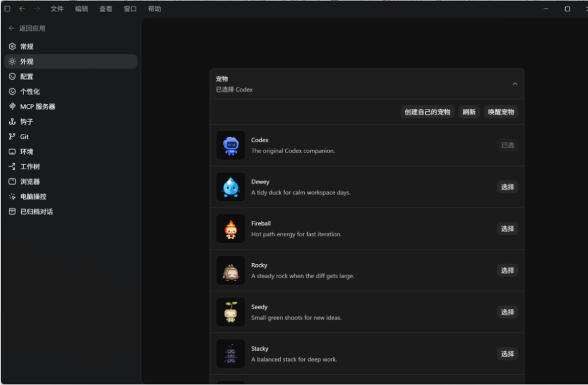
Task: Click the Codex pet thumbnail
Action: 231,145
